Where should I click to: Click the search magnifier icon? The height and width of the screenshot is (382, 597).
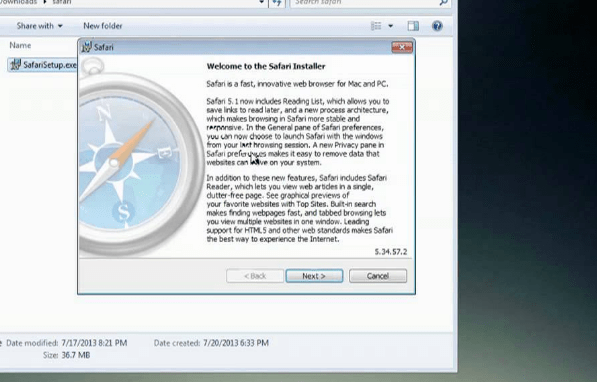pyautogui.click(x=443, y=3)
